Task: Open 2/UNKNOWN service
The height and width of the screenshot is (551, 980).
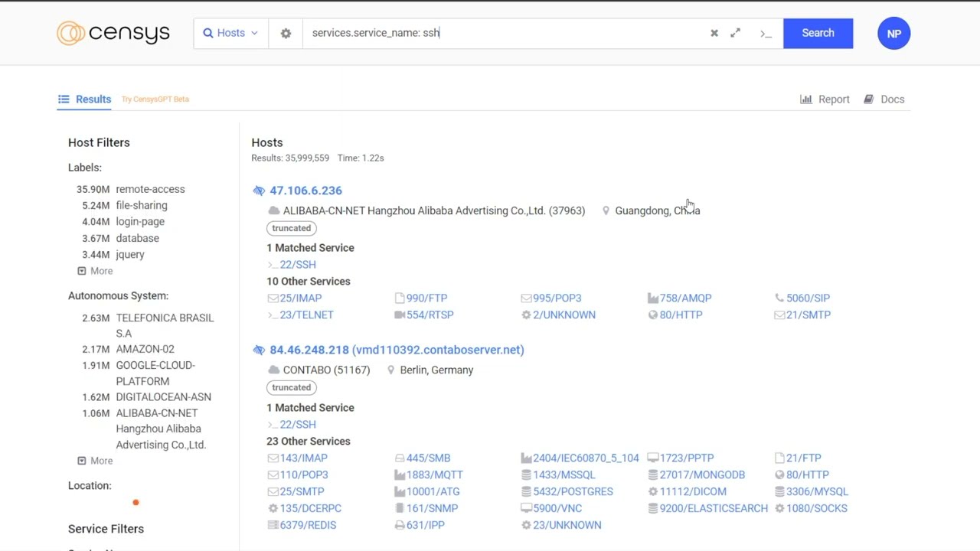Action: [x=558, y=315]
